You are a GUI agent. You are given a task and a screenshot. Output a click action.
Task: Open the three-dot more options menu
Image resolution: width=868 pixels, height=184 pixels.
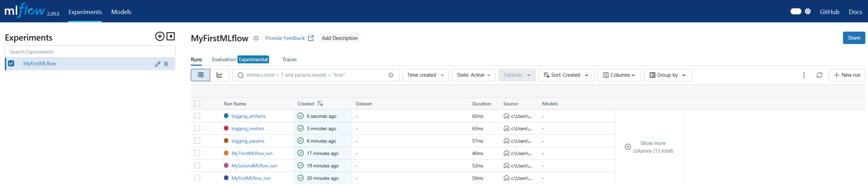click(x=804, y=75)
